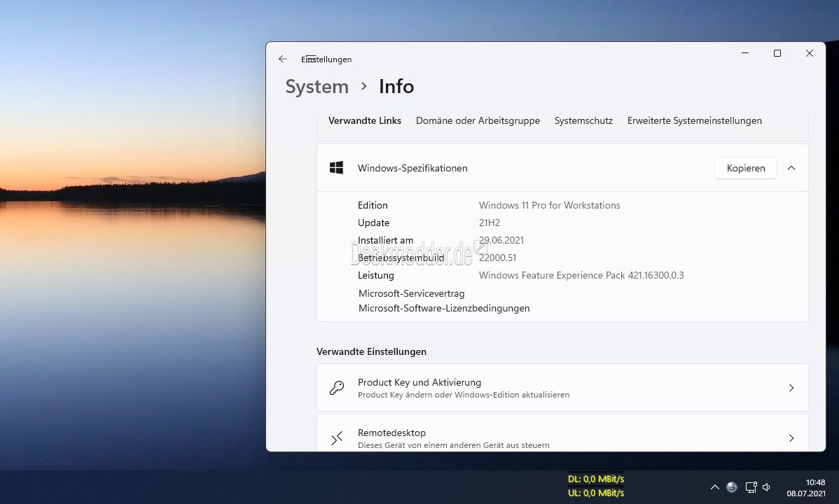Image resolution: width=839 pixels, height=504 pixels.
Task: Click the Windows logo icon in specifications
Action: (336, 168)
